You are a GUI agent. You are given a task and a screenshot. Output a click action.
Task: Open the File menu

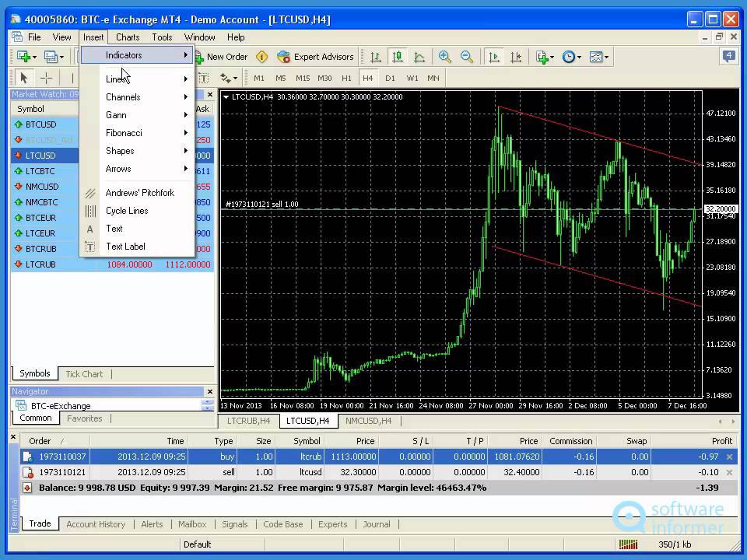tap(34, 37)
